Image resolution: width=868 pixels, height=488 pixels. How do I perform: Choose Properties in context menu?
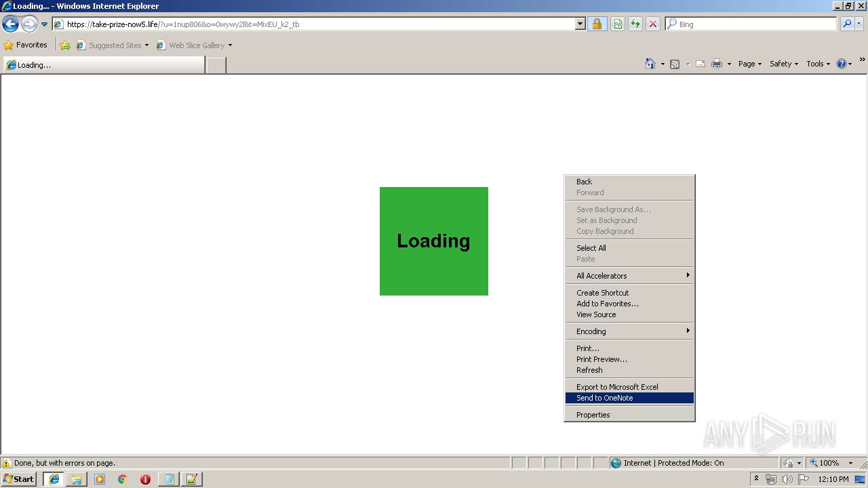[629, 415]
